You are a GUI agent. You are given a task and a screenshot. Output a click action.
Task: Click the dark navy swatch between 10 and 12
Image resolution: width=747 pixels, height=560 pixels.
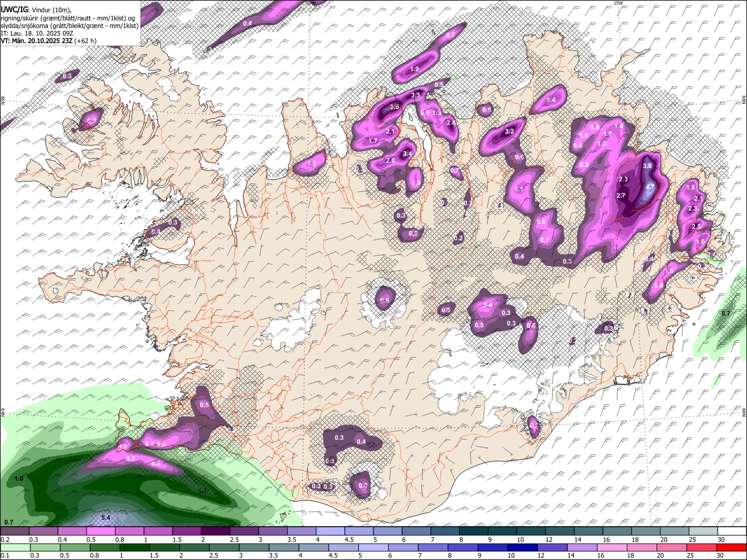[x=521, y=547]
